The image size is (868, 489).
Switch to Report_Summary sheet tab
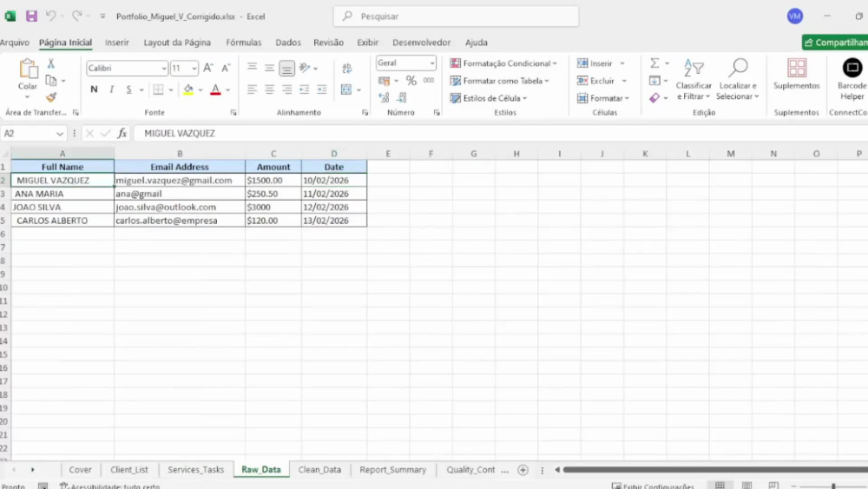point(392,469)
